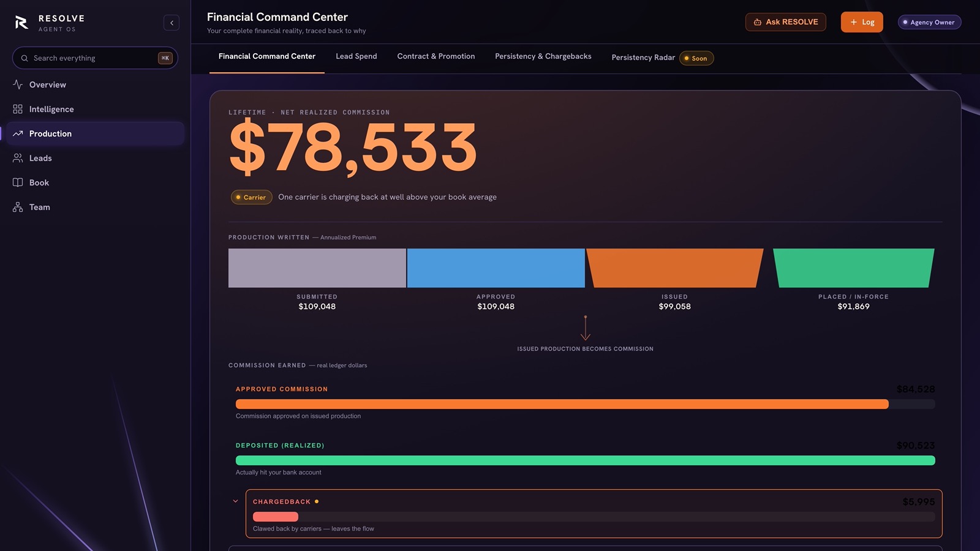980x551 pixels.
Task: Select the gray Submitted funnel bar
Action: pyautogui.click(x=317, y=268)
